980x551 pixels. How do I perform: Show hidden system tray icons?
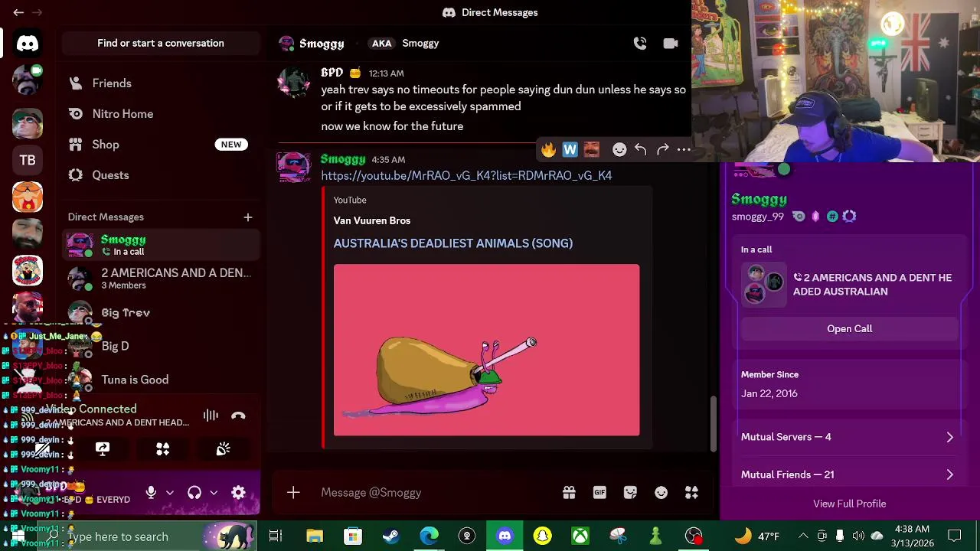[x=803, y=536]
